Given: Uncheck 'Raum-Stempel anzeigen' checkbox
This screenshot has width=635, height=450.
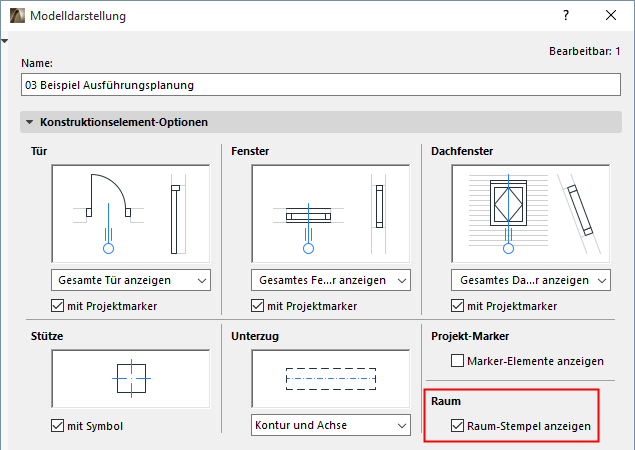Looking at the screenshot, I should click(x=459, y=427).
